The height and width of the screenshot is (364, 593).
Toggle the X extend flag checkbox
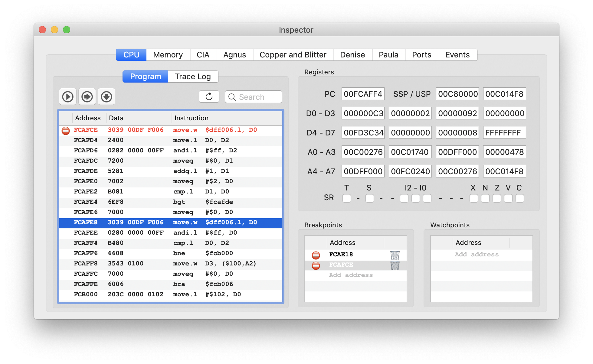point(474,198)
